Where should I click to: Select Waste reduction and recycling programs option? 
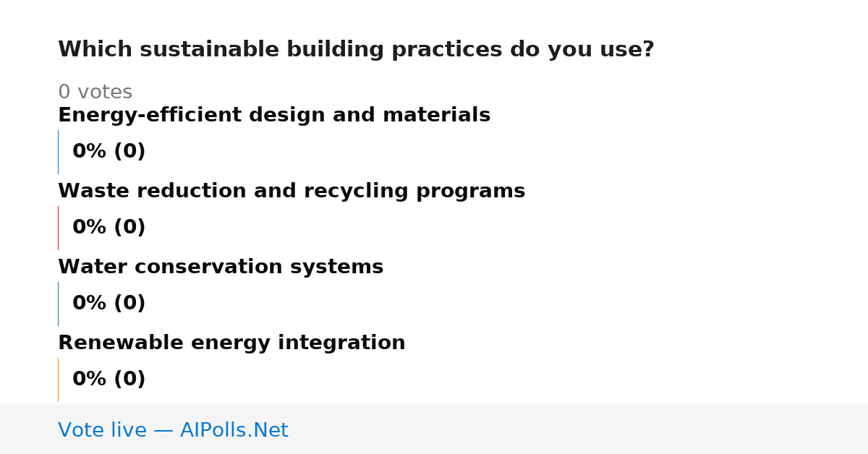292,191
